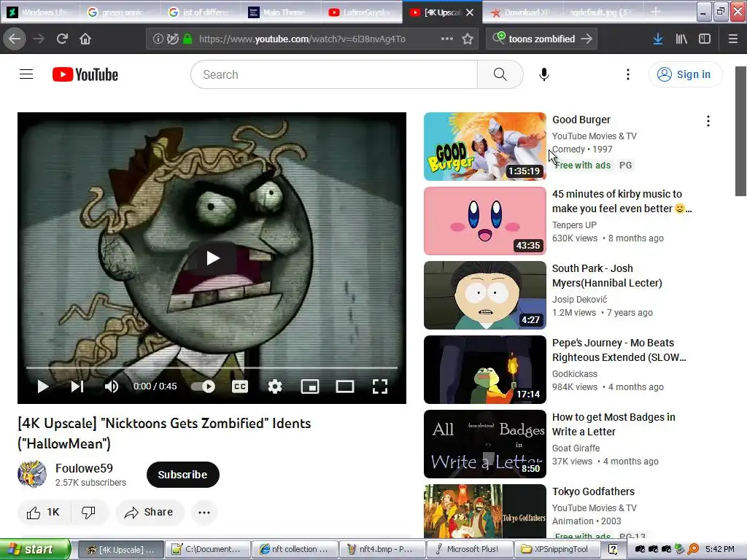The height and width of the screenshot is (560, 747).
Task: Open page actions ellipsis in the address bar
Action: coord(447,39)
